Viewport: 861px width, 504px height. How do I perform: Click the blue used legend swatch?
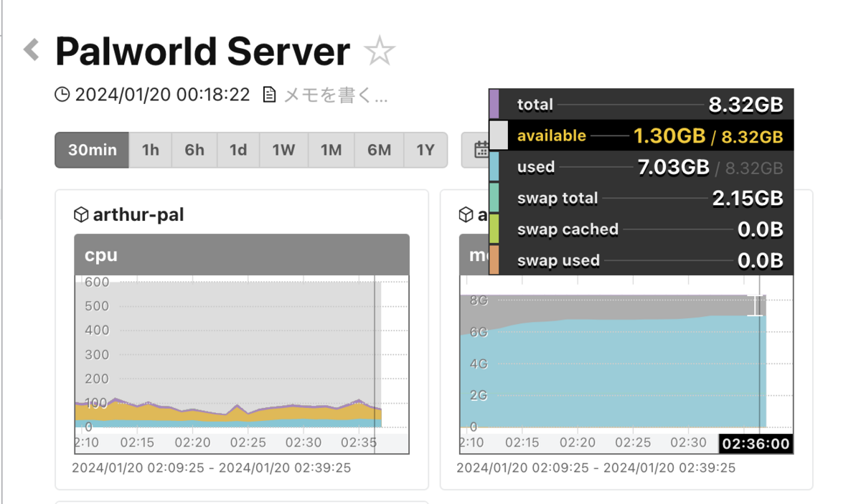(x=494, y=166)
